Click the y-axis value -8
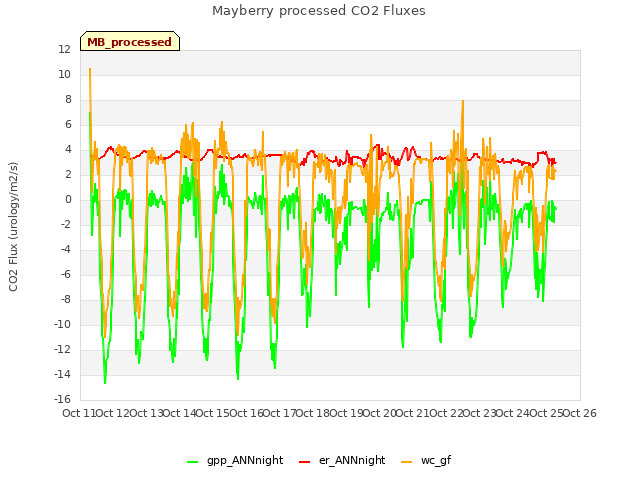This screenshot has height=480, width=640. point(65,300)
